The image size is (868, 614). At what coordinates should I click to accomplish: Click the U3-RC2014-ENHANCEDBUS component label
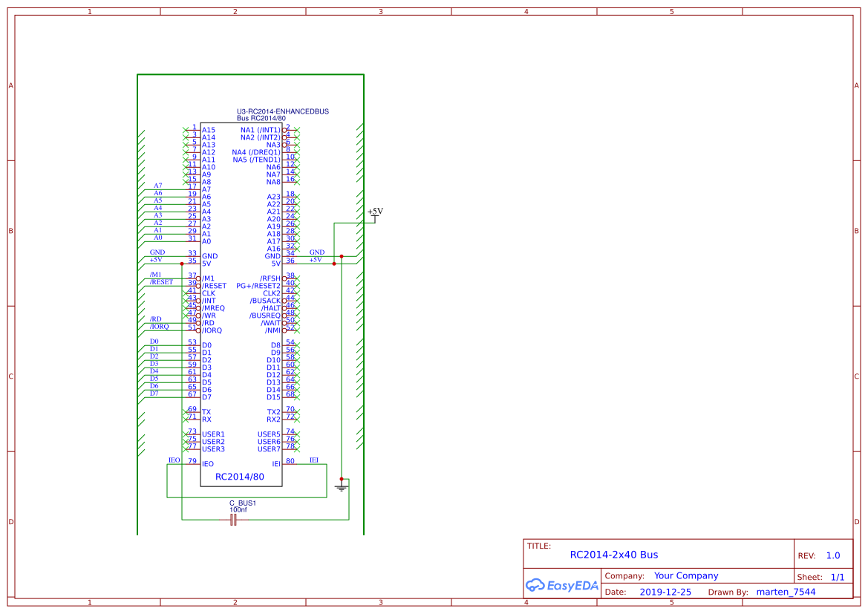(282, 111)
